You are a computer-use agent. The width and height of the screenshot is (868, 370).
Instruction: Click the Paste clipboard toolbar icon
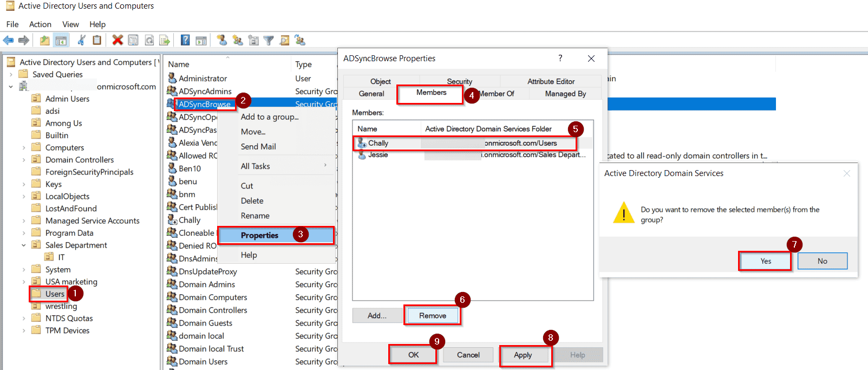pyautogui.click(x=97, y=40)
